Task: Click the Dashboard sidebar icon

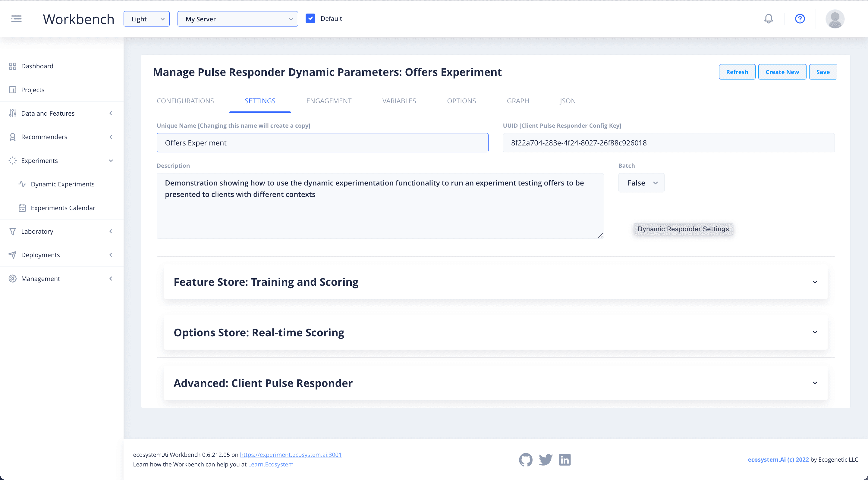Action: (x=12, y=66)
